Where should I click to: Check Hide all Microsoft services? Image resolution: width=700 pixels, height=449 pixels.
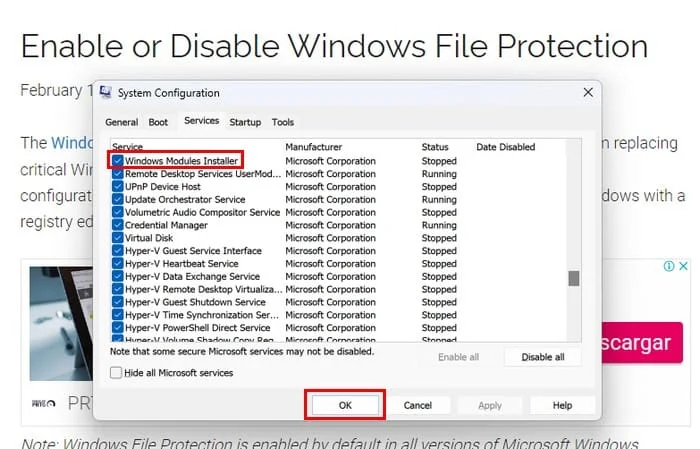pyautogui.click(x=116, y=373)
